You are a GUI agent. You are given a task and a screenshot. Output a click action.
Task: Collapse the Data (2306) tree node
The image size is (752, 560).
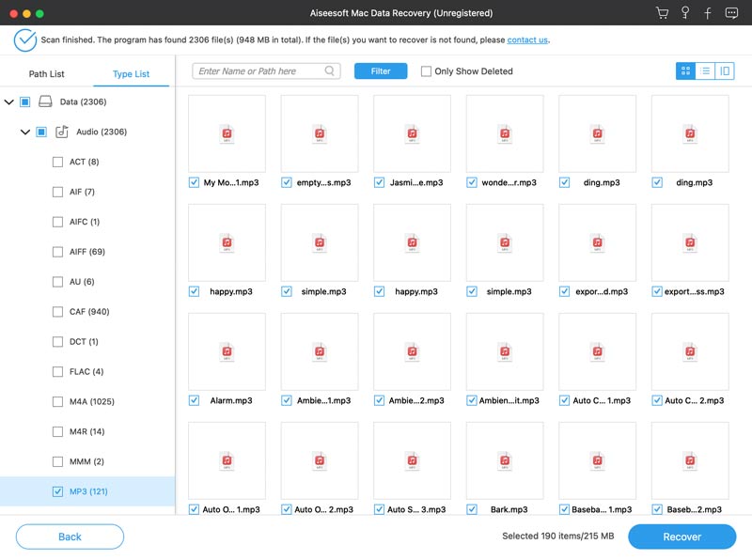[9, 101]
